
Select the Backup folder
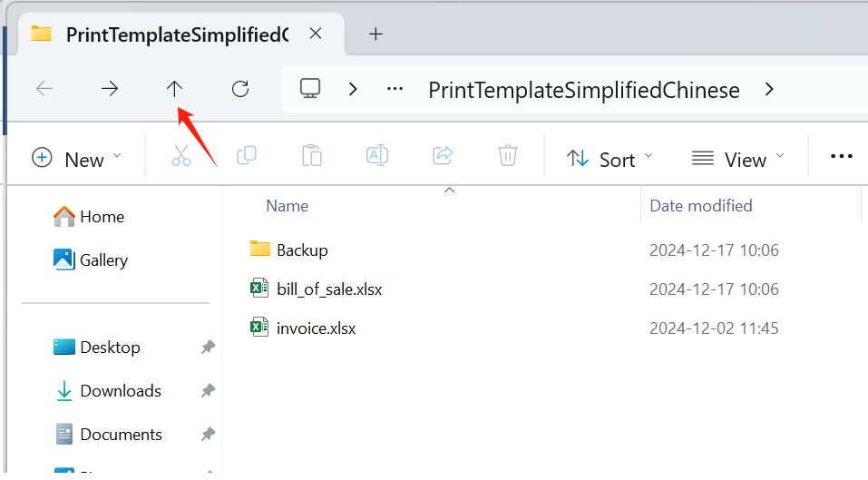[x=302, y=250]
